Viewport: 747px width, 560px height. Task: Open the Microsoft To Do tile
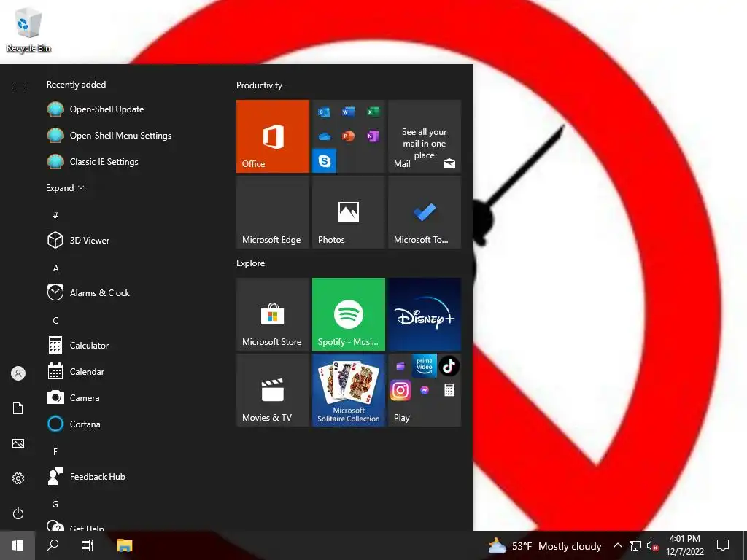click(x=425, y=212)
